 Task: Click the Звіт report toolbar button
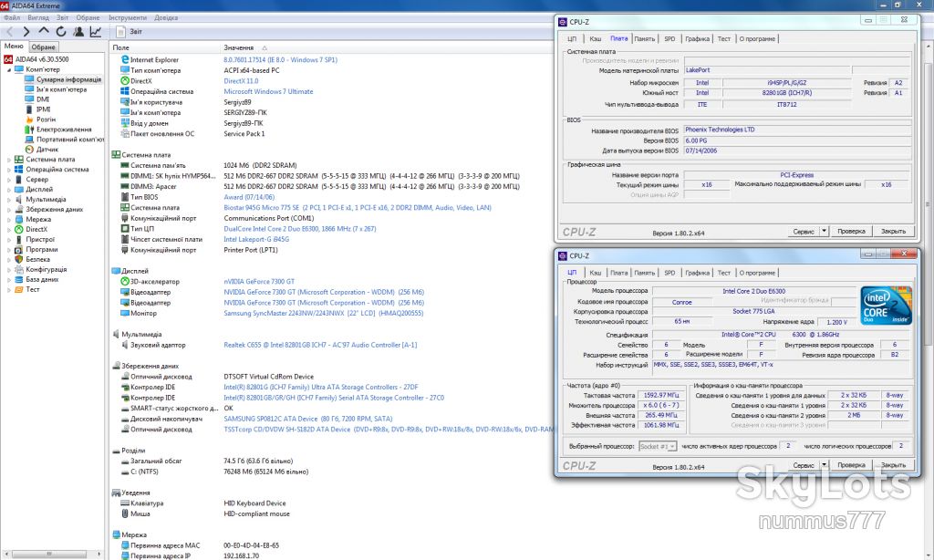130,32
